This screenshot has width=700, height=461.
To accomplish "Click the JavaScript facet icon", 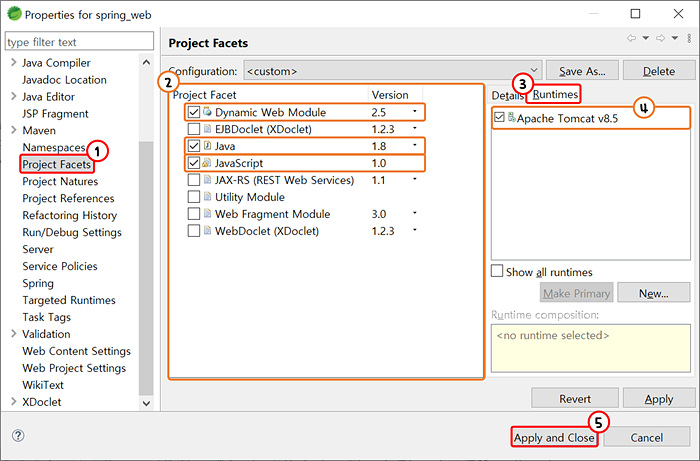I will point(207,162).
